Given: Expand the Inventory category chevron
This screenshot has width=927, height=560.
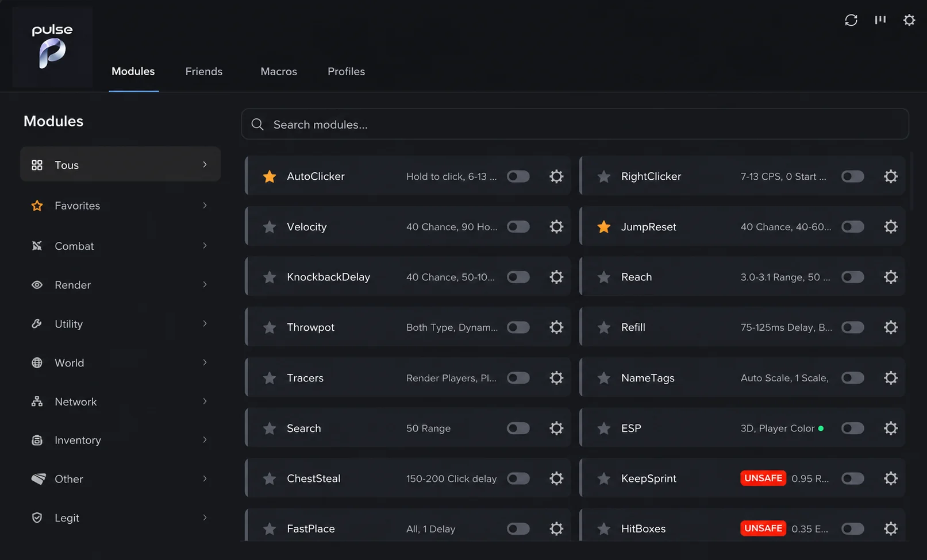Looking at the screenshot, I should 205,440.
